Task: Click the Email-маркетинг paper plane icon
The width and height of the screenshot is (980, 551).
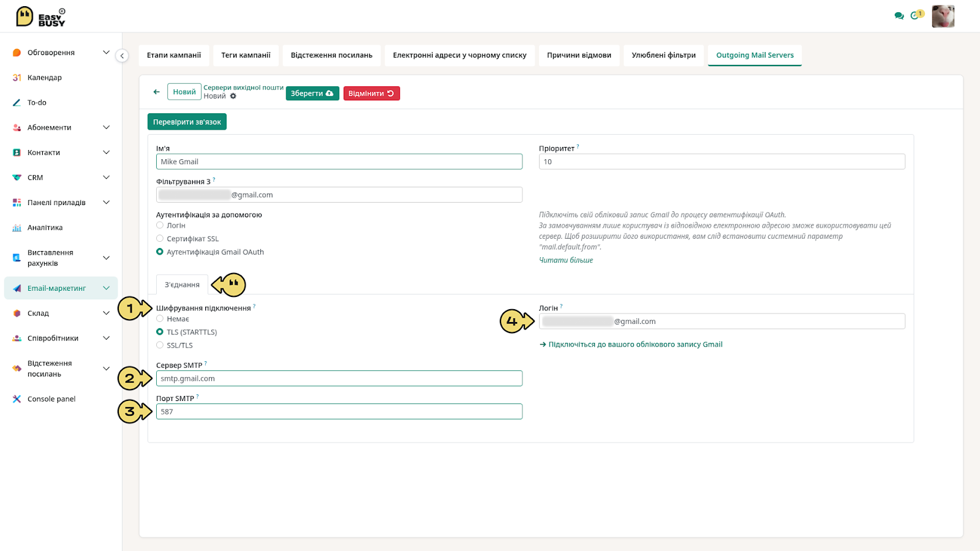Action: pyautogui.click(x=17, y=288)
